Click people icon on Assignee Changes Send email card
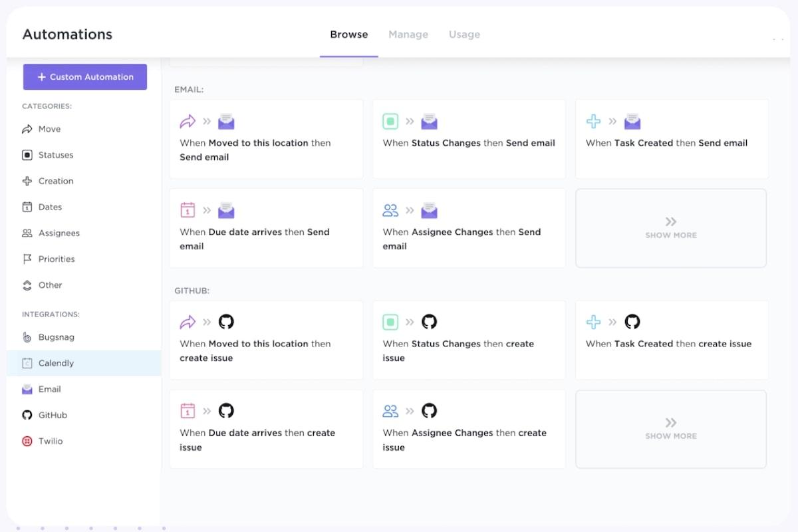 coord(391,210)
